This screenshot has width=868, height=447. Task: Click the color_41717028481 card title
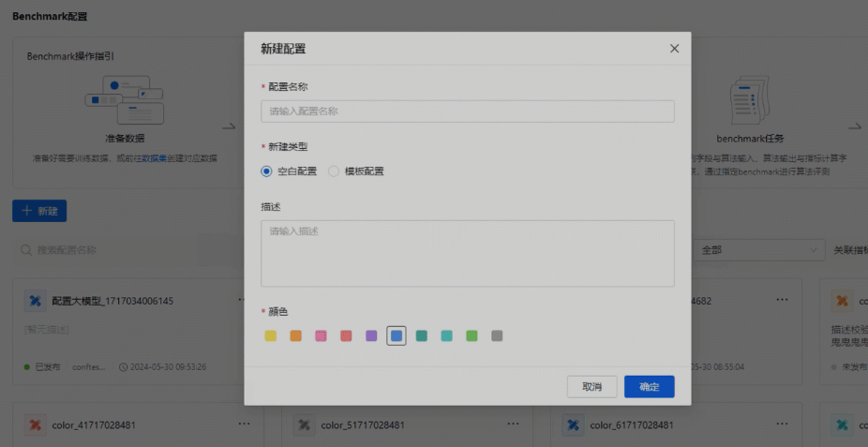coord(94,425)
